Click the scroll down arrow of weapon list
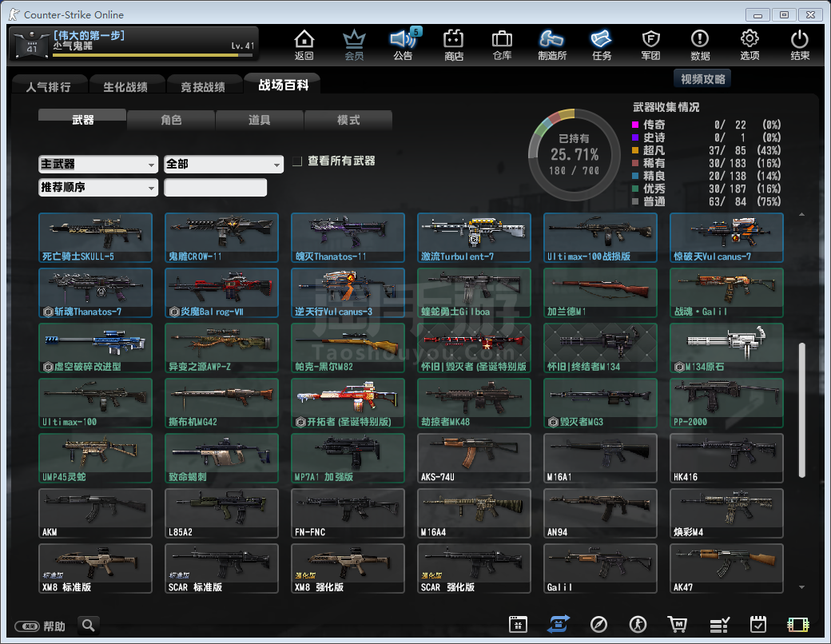Viewport: 831px width, 644px height. [802, 587]
